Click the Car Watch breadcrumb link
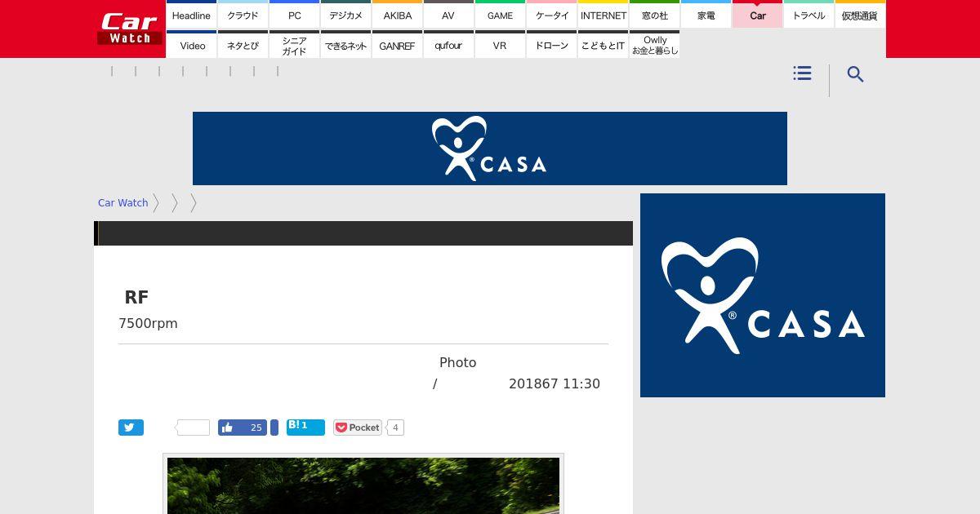980x514 pixels. [x=122, y=203]
